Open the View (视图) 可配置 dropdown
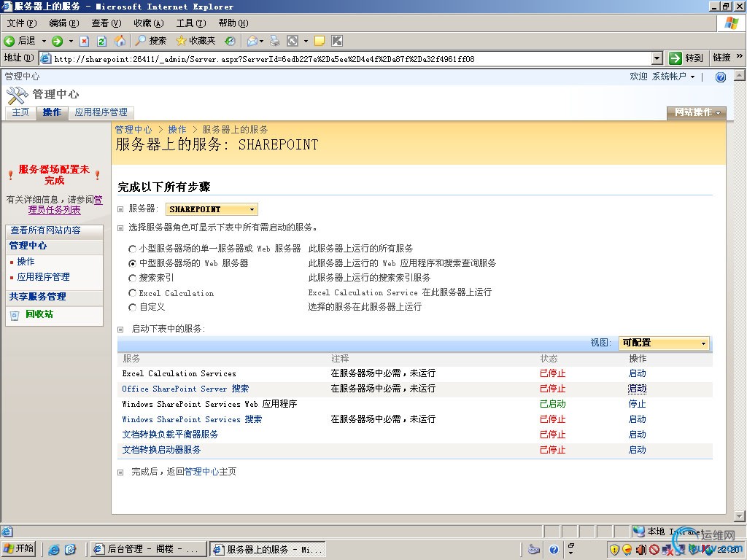 coord(664,343)
